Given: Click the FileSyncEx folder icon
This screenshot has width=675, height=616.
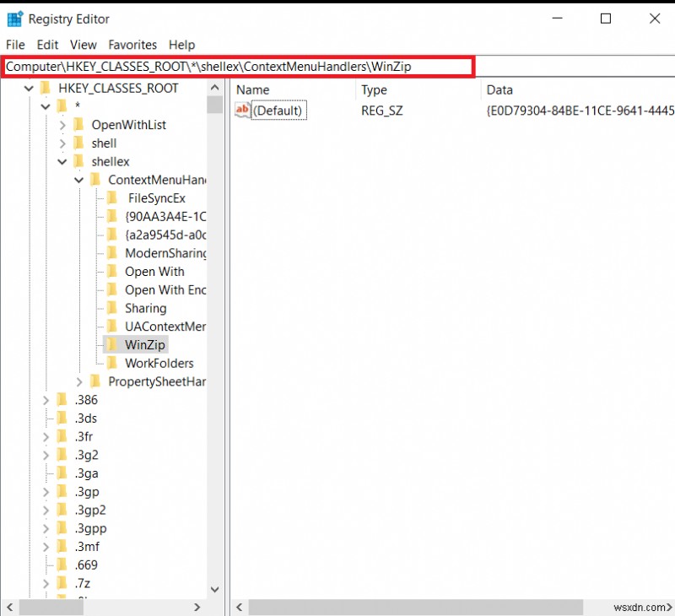Looking at the screenshot, I should [112, 198].
